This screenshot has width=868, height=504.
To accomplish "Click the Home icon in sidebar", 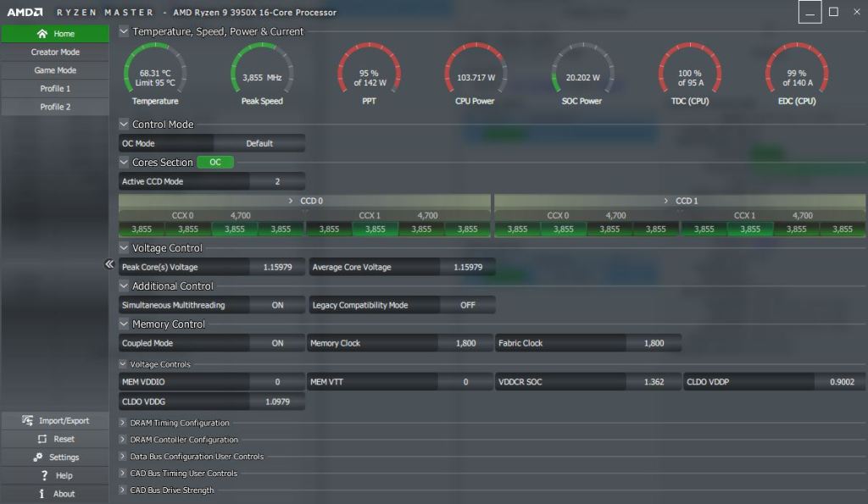I will [x=42, y=34].
